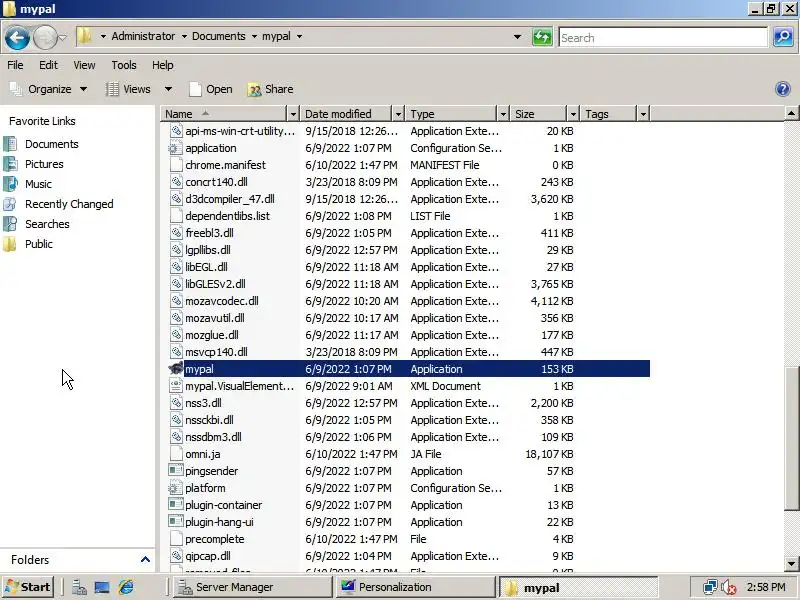Go back with the blue Back arrow
This screenshot has width=800, height=600.
(17, 37)
